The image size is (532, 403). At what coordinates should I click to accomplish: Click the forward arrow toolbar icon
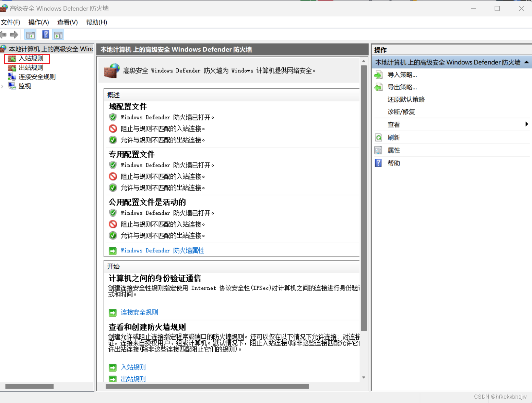[14, 35]
